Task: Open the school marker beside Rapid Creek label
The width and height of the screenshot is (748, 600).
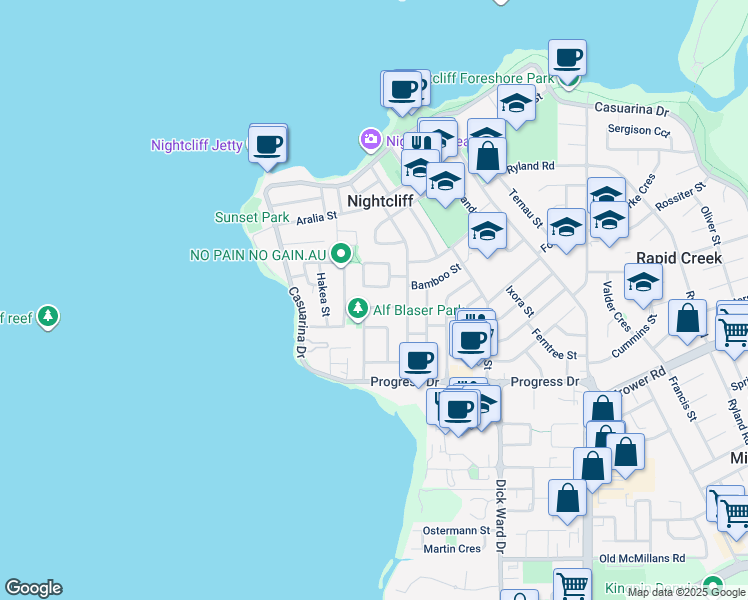Action: (x=643, y=285)
